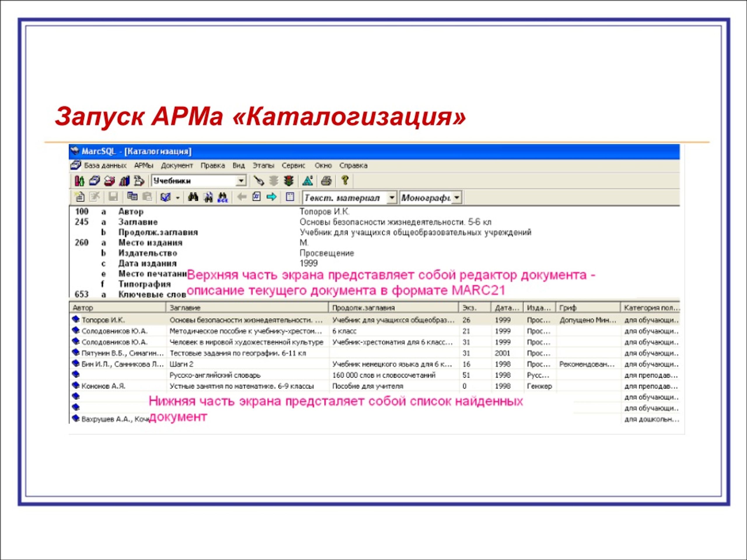Open the 'Учебники' database dropdown
Viewport: 747px width, 560px height.
pyautogui.click(x=241, y=181)
